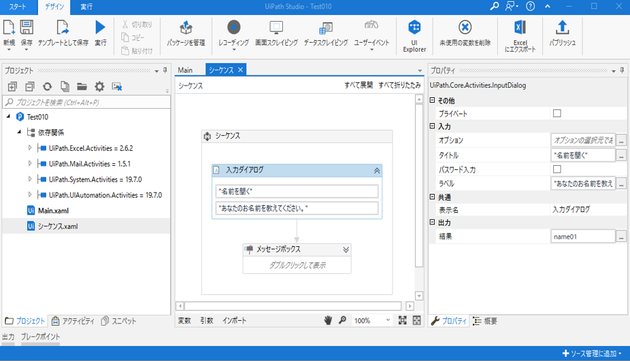Viewport: 630px width, 361px height.
Task: Collapse the 出力 property section
Action: tap(433, 222)
